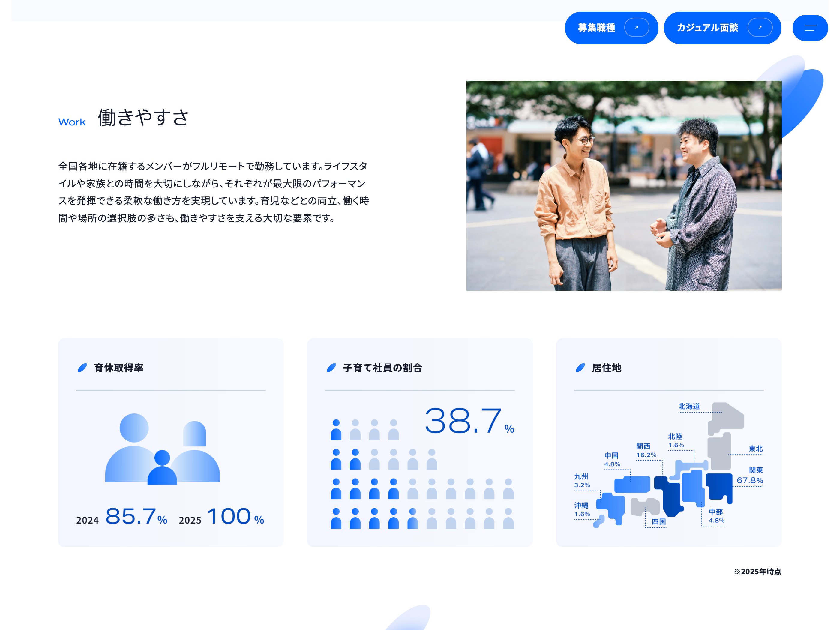Click the blue Work label

tap(72, 122)
